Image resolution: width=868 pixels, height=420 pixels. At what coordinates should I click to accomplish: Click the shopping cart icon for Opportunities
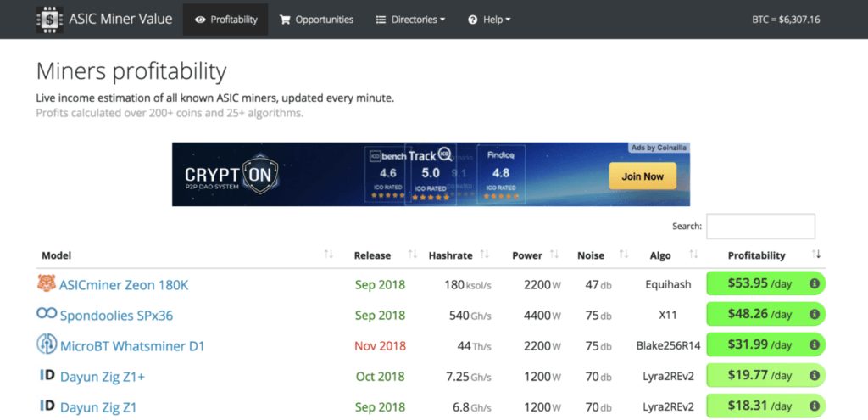pos(285,20)
